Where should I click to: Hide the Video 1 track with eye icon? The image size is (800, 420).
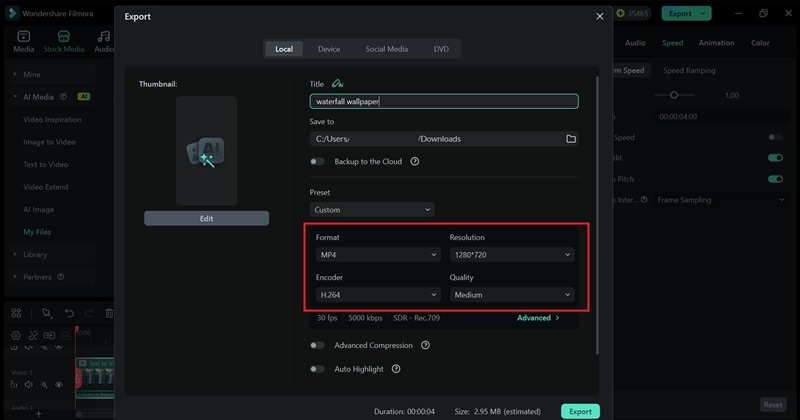[x=59, y=384]
